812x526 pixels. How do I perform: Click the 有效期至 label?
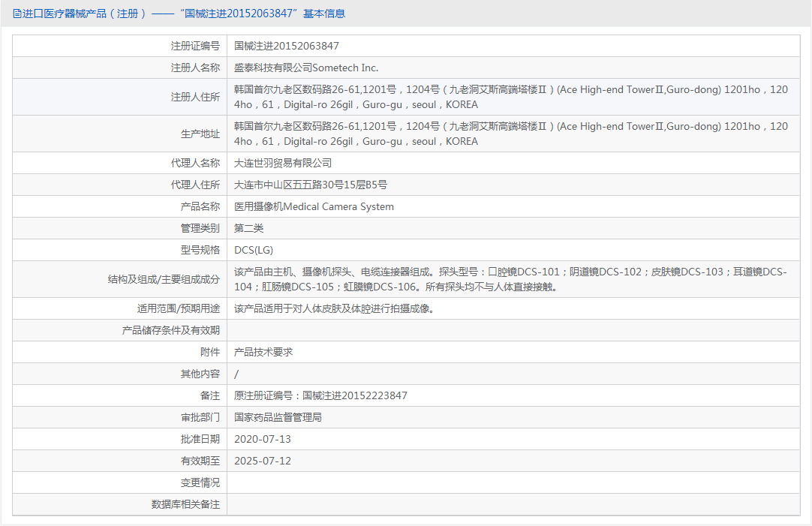click(200, 461)
